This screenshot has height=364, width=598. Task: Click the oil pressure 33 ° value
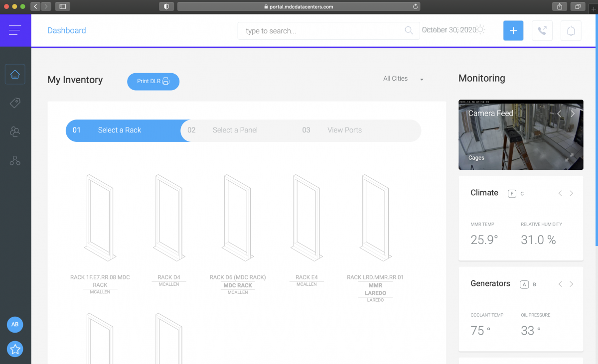click(530, 331)
